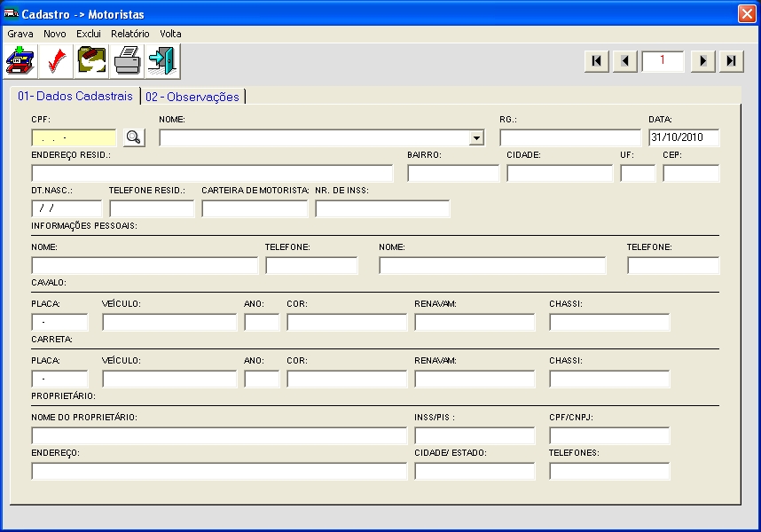Click the printer report icon

click(127, 61)
